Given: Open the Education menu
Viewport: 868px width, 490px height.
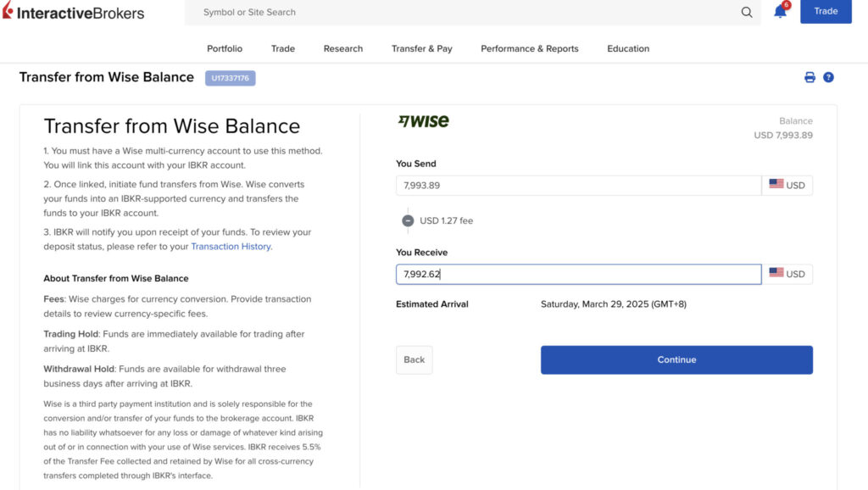Looking at the screenshot, I should coord(628,48).
